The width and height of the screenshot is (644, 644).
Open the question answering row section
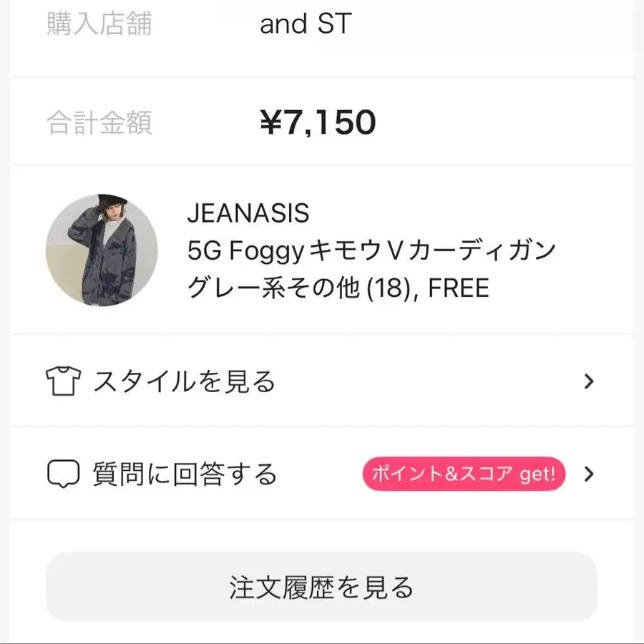click(322, 473)
